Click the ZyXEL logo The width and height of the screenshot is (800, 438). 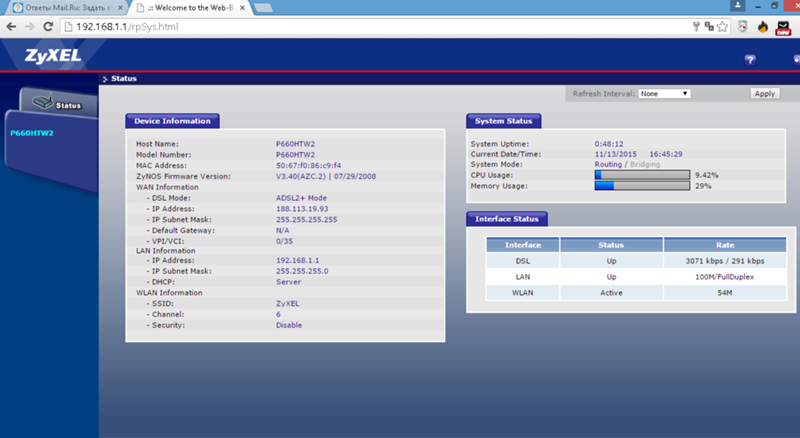coord(53,55)
